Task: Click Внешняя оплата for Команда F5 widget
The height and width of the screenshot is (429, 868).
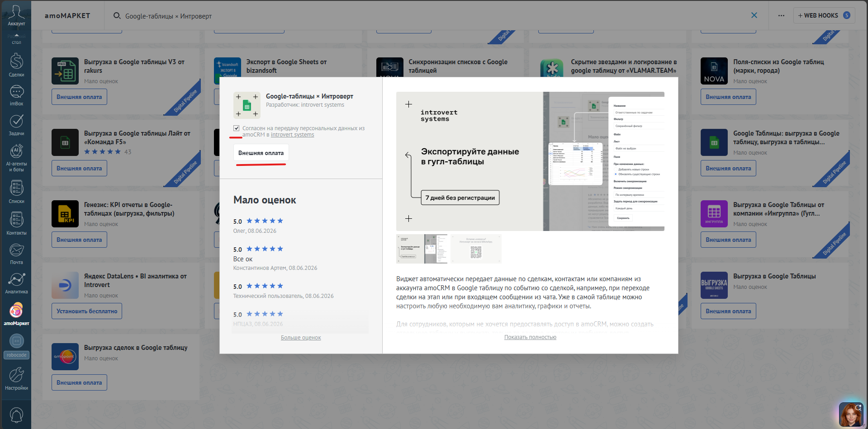Action: pyautogui.click(x=79, y=168)
